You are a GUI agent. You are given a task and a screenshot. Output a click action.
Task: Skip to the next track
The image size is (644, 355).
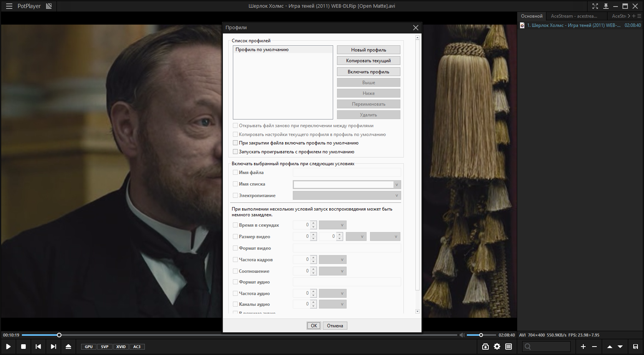(x=53, y=347)
